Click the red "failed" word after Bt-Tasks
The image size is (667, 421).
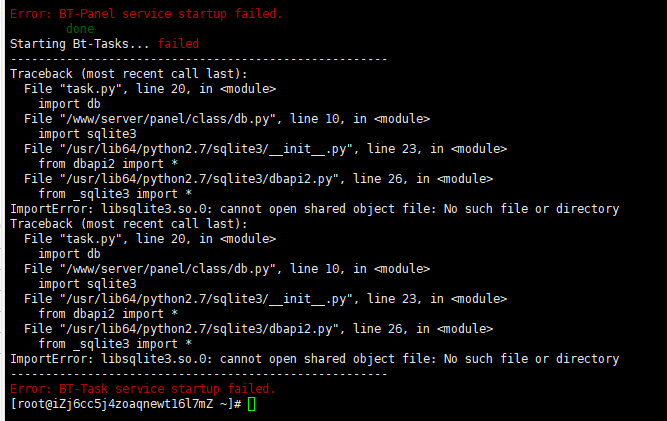(x=178, y=44)
